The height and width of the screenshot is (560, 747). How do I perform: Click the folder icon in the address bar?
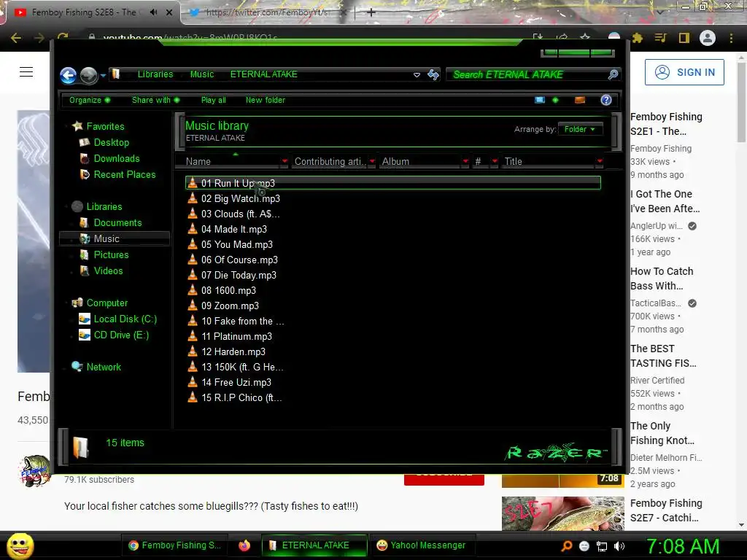coord(116,74)
